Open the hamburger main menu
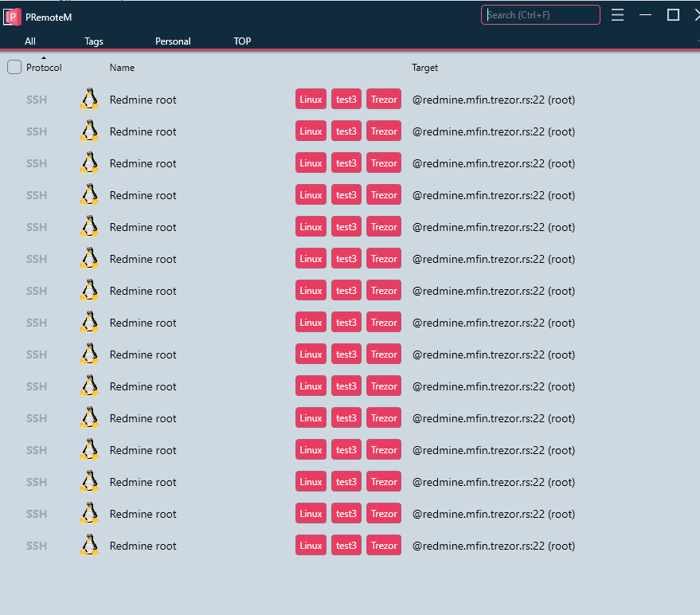Screen dimensions: 700x615 (x=617, y=15)
